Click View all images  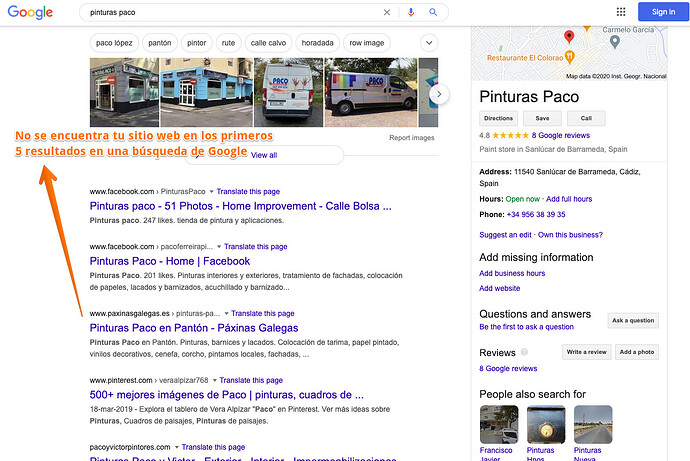tap(264, 155)
